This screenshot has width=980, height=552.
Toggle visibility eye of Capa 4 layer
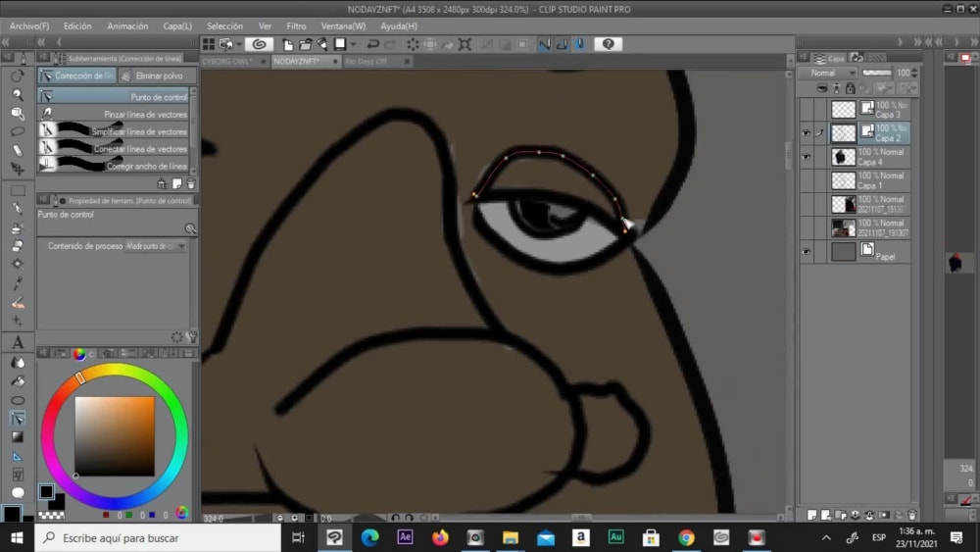[807, 157]
